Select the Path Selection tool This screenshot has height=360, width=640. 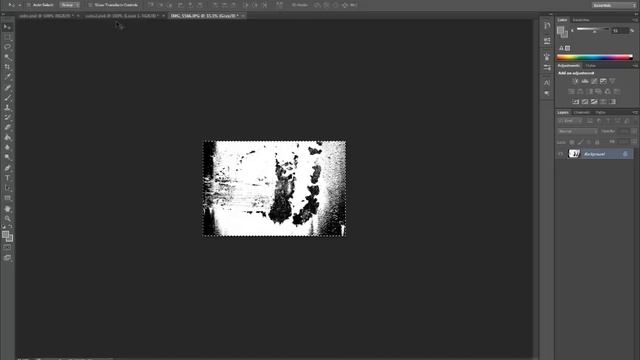point(7,188)
